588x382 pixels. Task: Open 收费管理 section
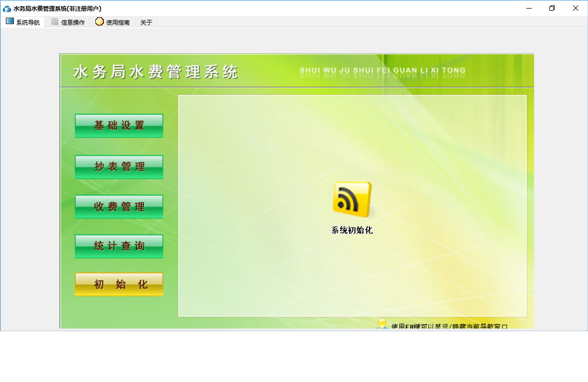[x=119, y=206]
